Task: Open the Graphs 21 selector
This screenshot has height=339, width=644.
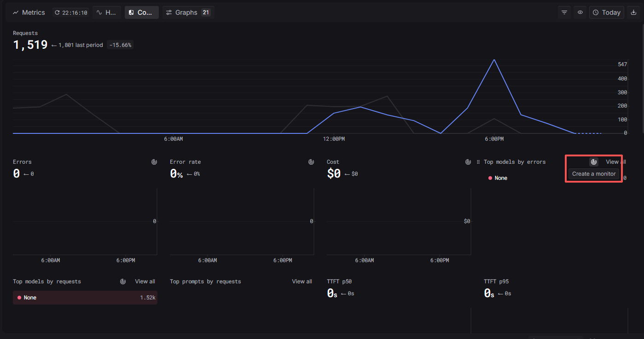Action: tap(188, 12)
